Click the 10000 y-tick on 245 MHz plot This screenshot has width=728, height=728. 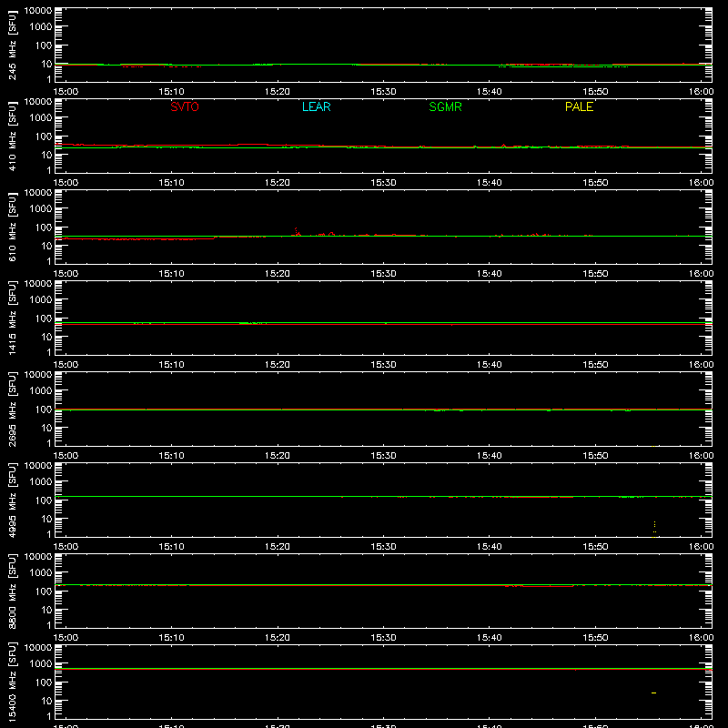pos(38,11)
